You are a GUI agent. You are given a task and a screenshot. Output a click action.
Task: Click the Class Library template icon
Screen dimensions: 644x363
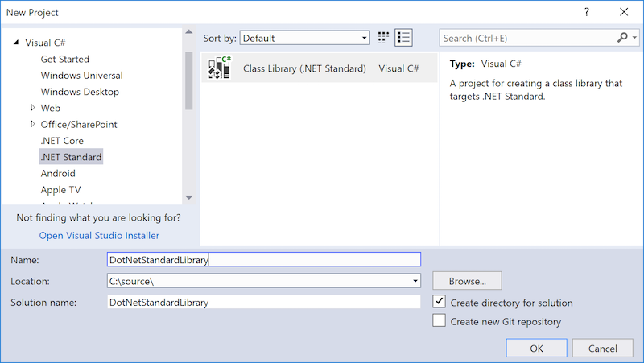point(219,68)
